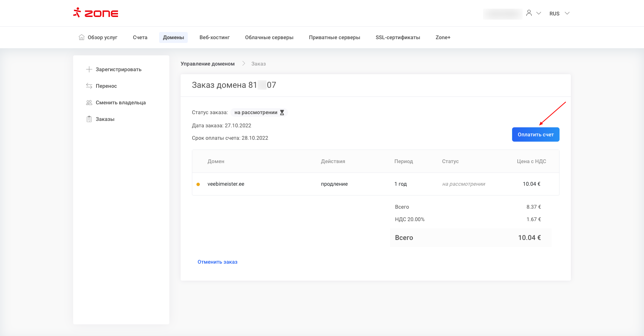Open the Счета tab
Image resolution: width=644 pixels, height=336 pixels.
click(x=140, y=37)
